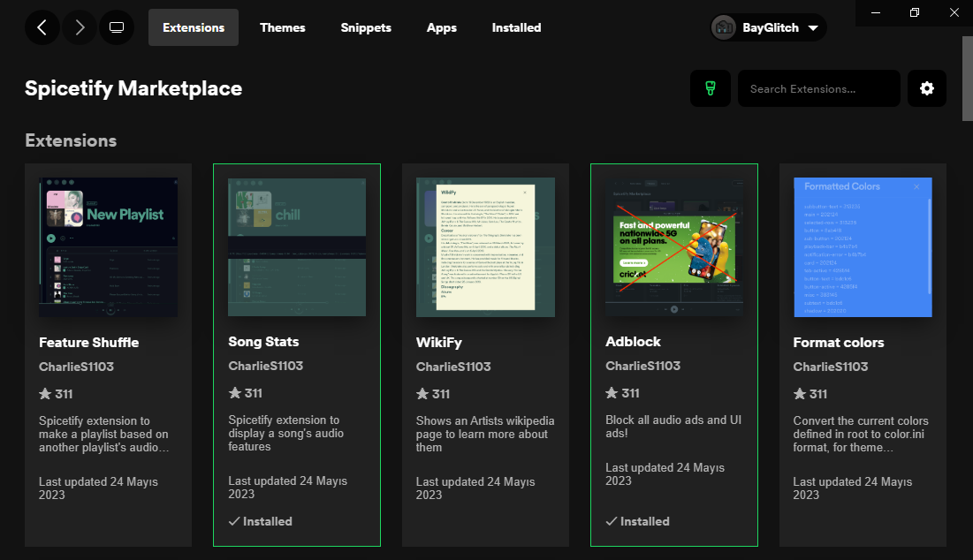973x560 pixels.
Task: Open the Format colors preview thumbnail
Action: [x=863, y=247]
